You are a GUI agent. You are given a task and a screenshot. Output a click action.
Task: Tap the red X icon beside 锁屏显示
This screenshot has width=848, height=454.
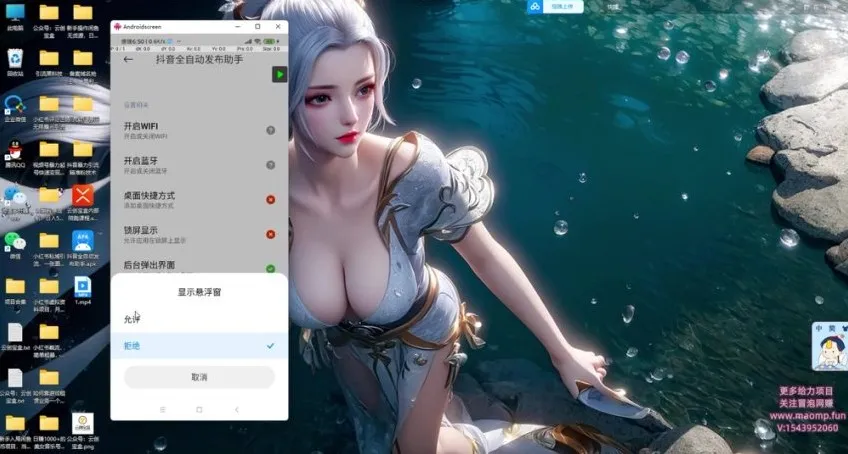270,234
